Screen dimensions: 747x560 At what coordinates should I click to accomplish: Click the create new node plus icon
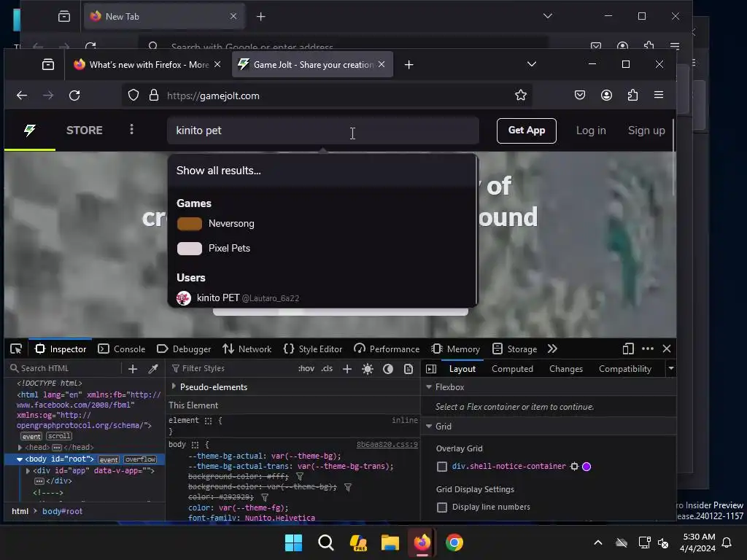tap(133, 368)
